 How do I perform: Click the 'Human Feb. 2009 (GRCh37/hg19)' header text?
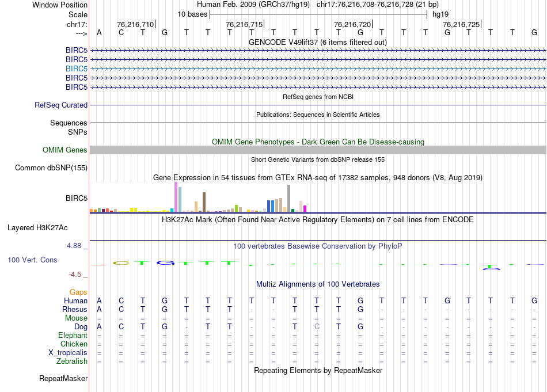point(253,5)
